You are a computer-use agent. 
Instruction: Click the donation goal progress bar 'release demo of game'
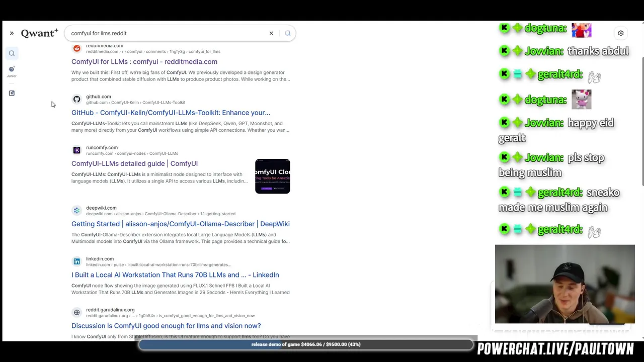click(306, 344)
